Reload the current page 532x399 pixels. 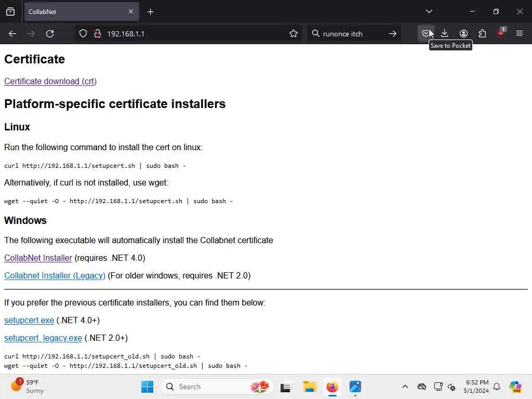[x=50, y=34]
